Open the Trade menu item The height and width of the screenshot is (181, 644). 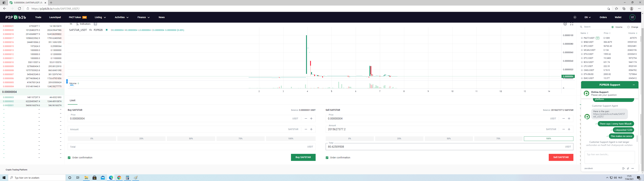click(38, 17)
